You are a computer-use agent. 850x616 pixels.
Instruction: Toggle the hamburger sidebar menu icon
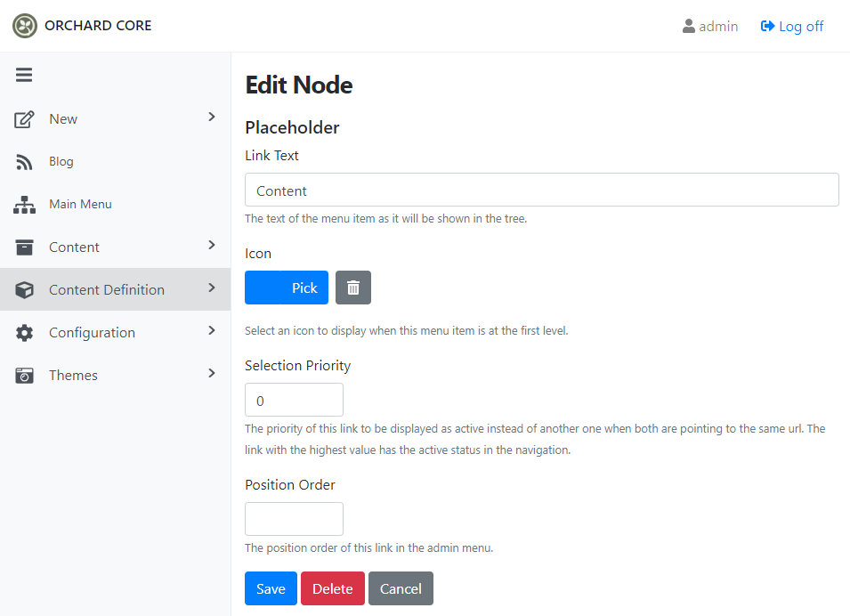coord(24,75)
